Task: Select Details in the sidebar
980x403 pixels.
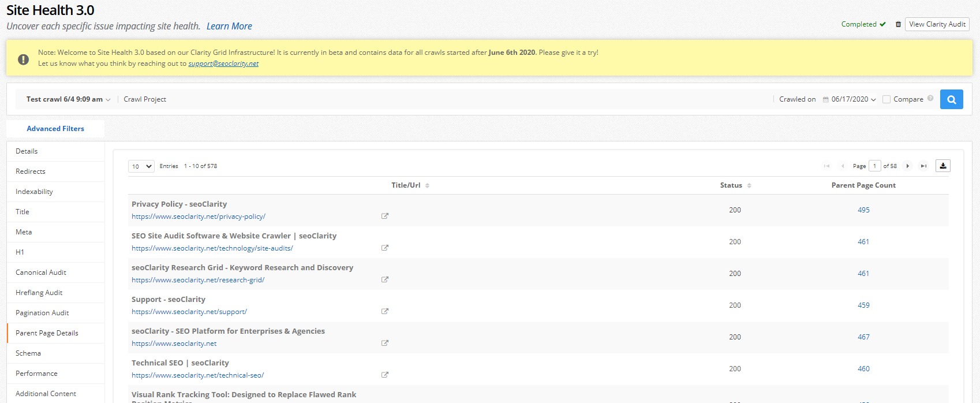Action: (x=55, y=151)
